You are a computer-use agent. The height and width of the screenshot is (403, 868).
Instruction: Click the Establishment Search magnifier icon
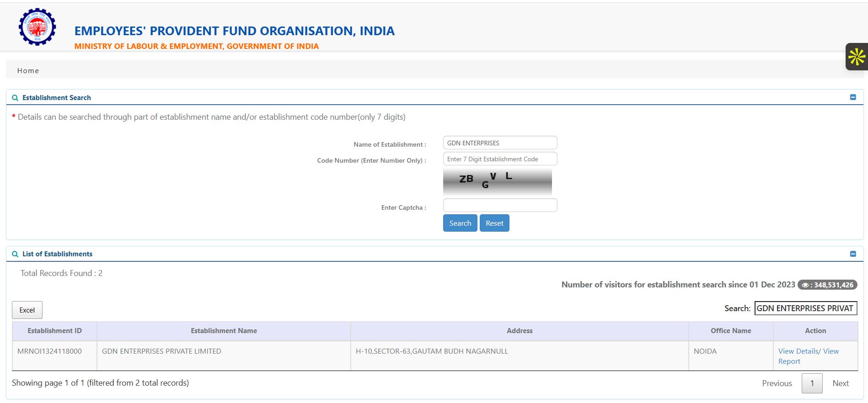pos(15,98)
